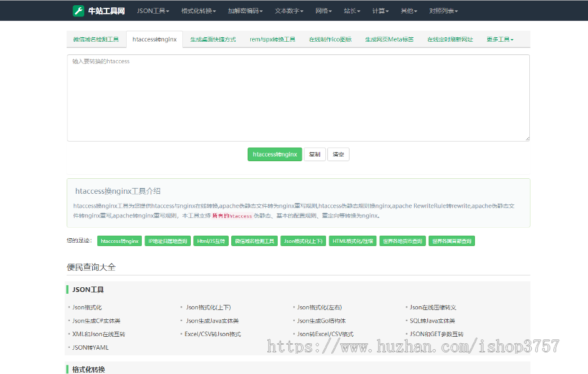Open the htaccess转nginx footprint tag
The width and height of the screenshot is (588, 374).
(x=120, y=241)
